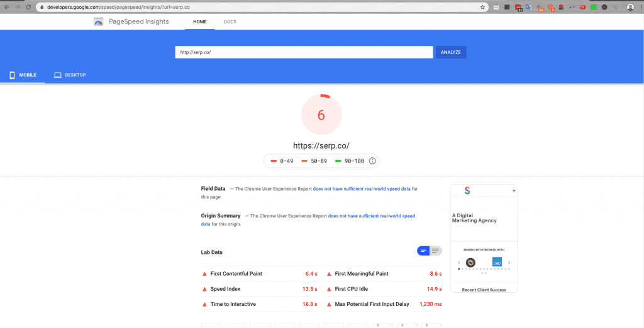Image resolution: width=644 pixels, height=328 pixels.
Task: Open Chrome three-dot menu
Action: coord(641,7)
